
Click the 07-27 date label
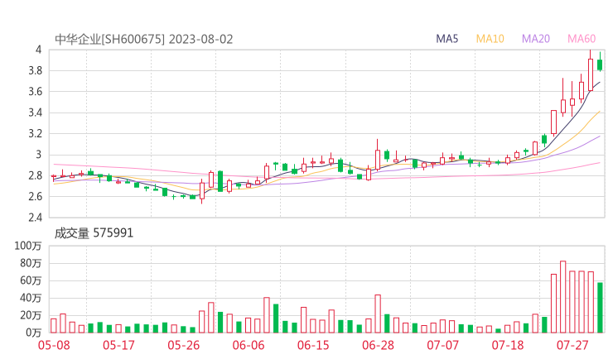(572, 345)
